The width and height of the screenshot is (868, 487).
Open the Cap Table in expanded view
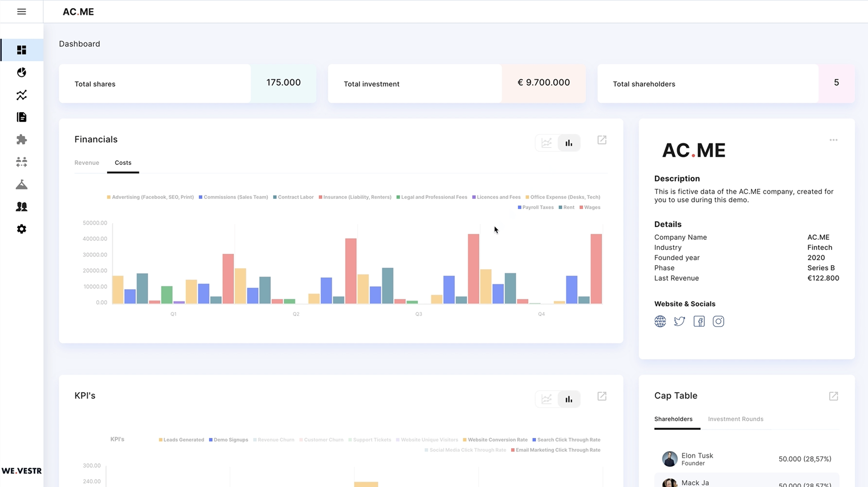click(834, 396)
